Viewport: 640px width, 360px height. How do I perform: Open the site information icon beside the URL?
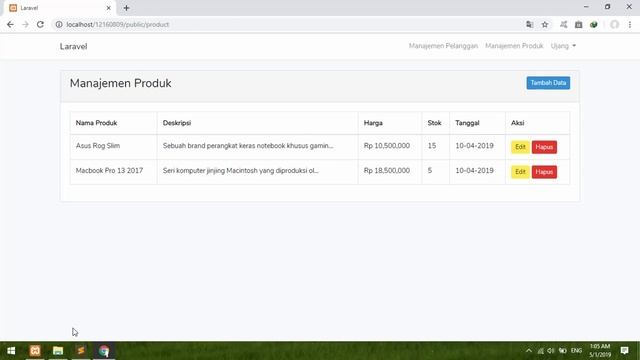click(59, 24)
